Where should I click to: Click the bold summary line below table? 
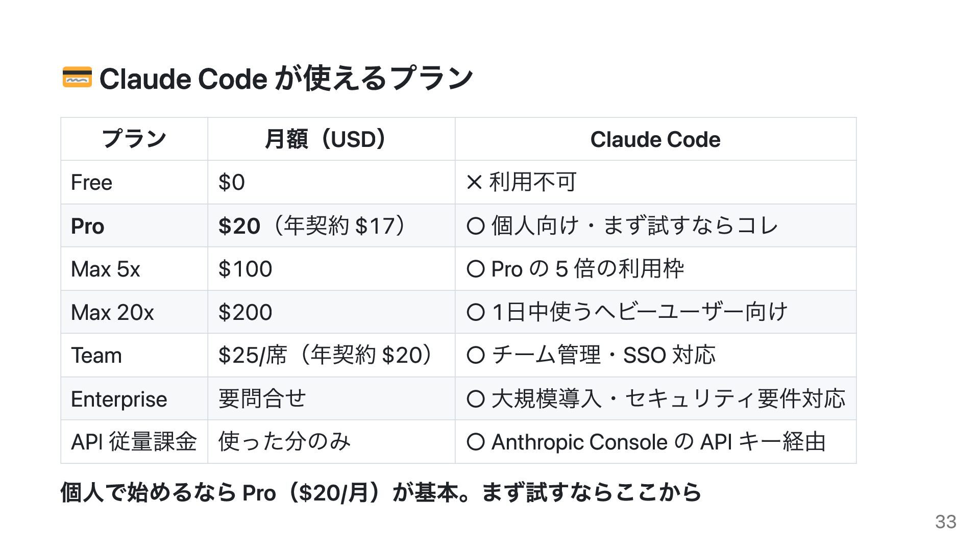click(x=381, y=493)
